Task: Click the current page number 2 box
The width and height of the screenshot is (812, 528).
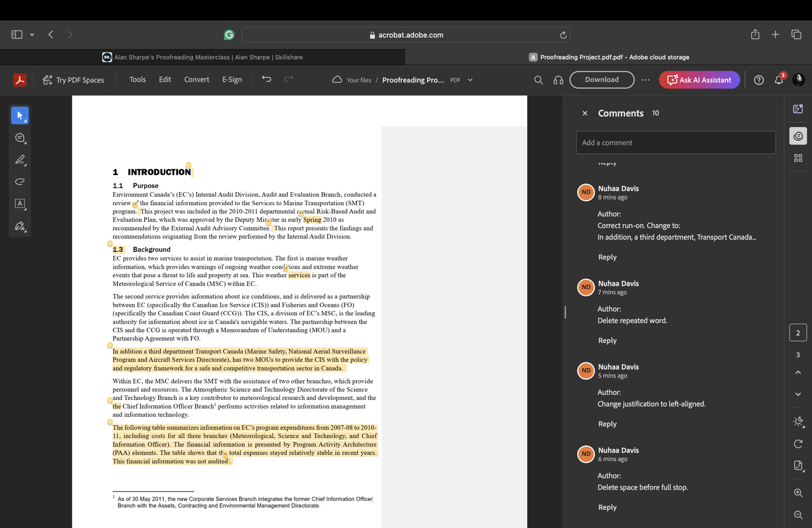Action: point(798,333)
